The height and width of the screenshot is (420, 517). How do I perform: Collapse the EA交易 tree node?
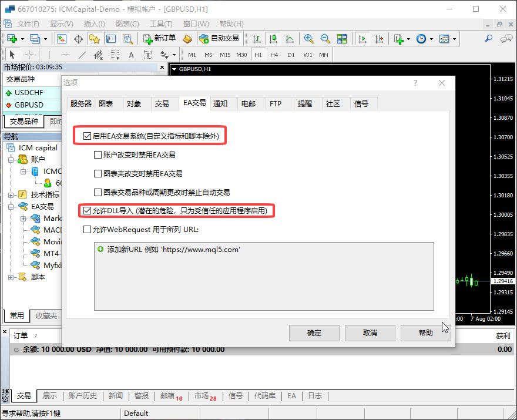tap(11, 207)
